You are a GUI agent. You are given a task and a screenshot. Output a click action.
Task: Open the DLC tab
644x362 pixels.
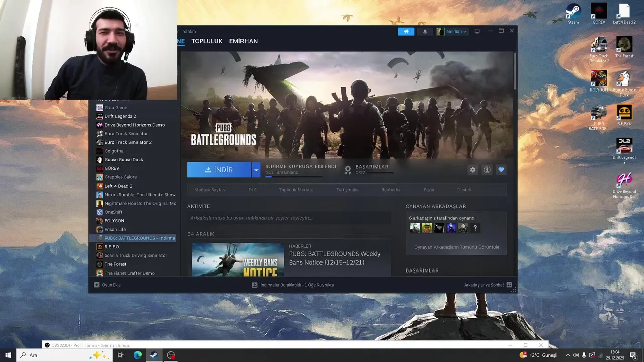pyautogui.click(x=252, y=190)
